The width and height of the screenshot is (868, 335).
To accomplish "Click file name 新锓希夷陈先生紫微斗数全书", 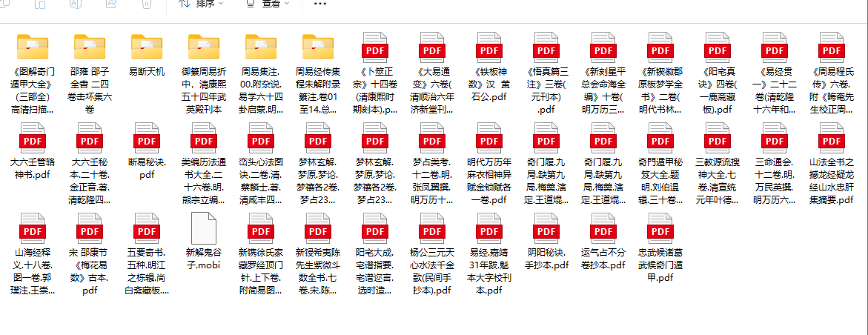I will (x=319, y=271).
